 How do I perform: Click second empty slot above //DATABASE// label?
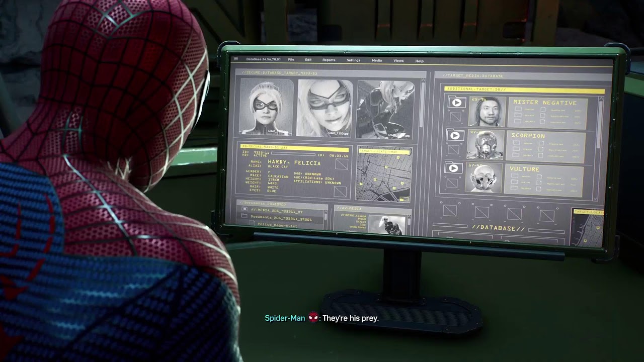point(482,213)
